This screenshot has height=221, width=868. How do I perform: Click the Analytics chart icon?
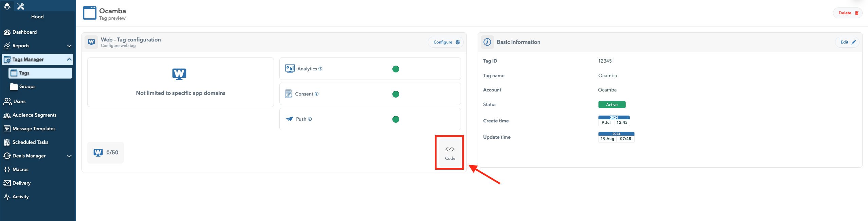point(290,69)
